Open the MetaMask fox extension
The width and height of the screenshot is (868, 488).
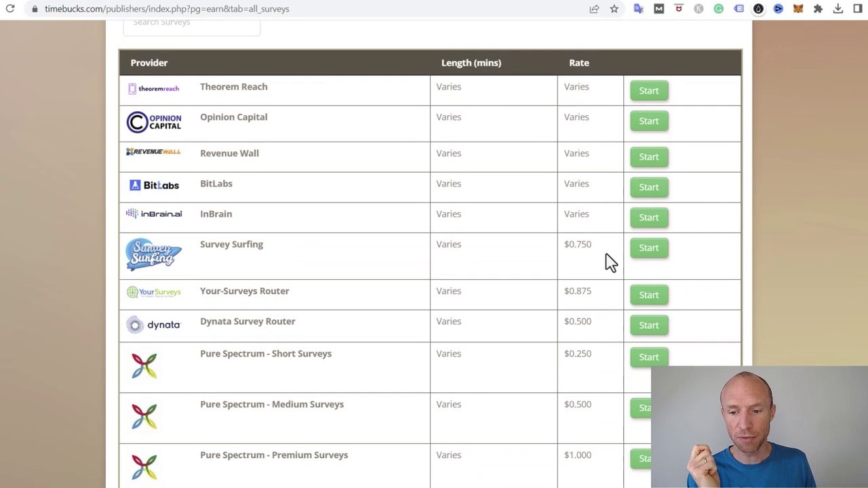click(x=798, y=9)
